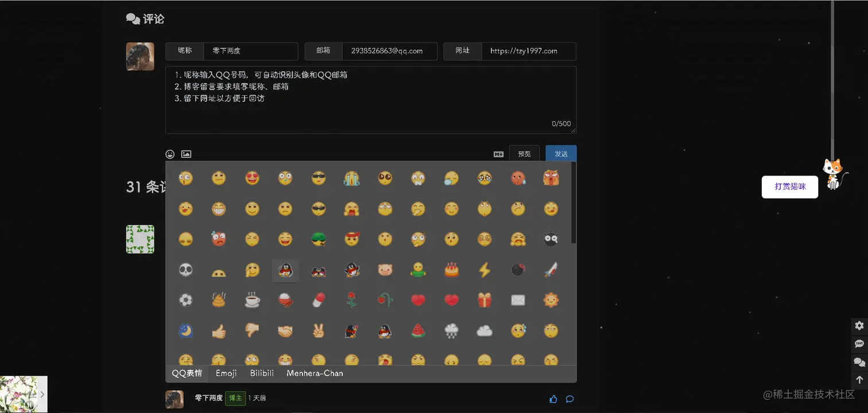Insert the birthday cake emoji
The height and width of the screenshot is (413, 868).
pyautogui.click(x=452, y=270)
